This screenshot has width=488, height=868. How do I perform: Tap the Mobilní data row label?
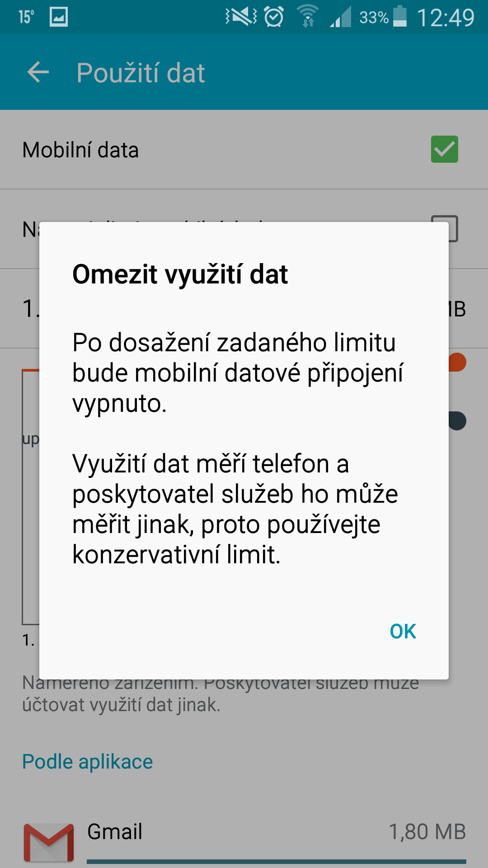pos(80,150)
